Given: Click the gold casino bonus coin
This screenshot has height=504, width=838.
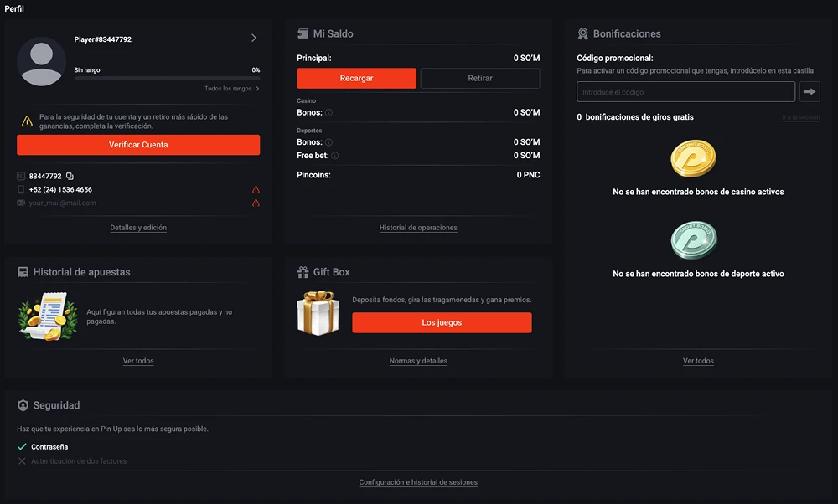Looking at the screenshot, I should pyautogui.click(x=693, y=159).
